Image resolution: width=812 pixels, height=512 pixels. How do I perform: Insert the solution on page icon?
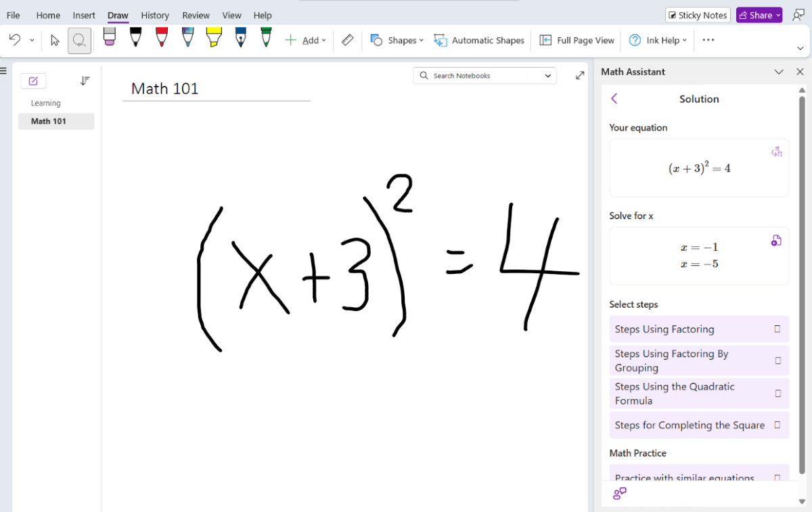pos(776,241)
